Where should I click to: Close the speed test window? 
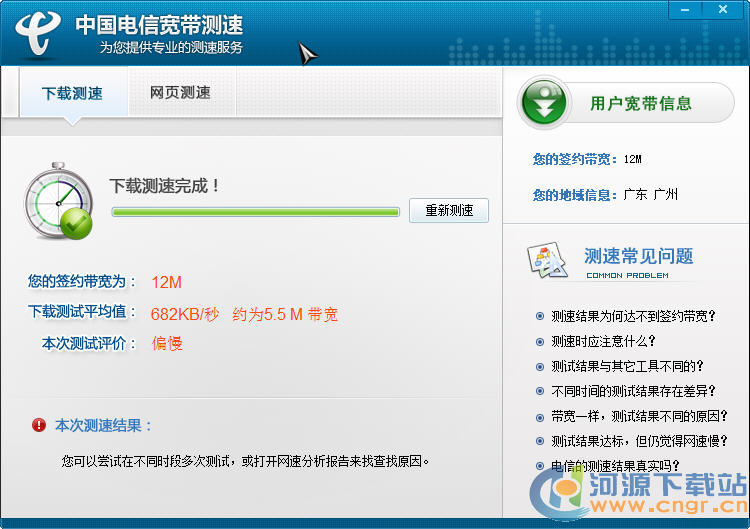tap(723, 10)
